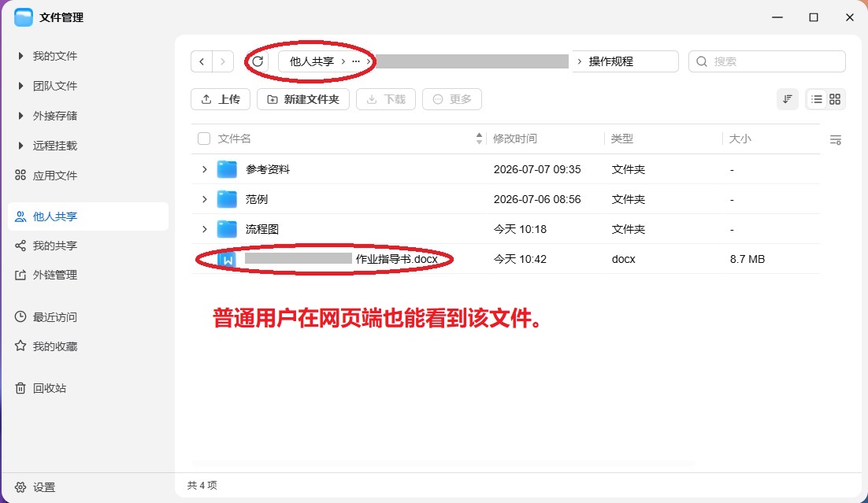Expand the 范例 folder chevron

[x=204, y=199]
